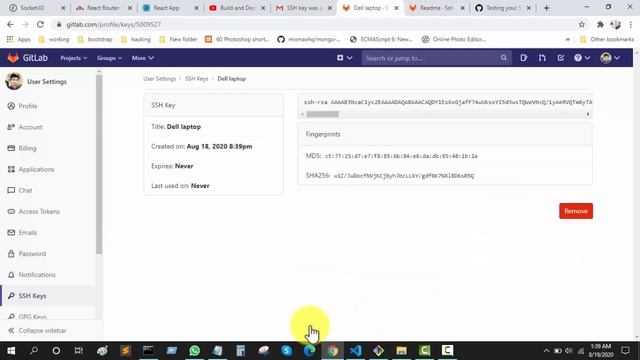Open Microsoft Edge from the taskbar

(309, 351)
